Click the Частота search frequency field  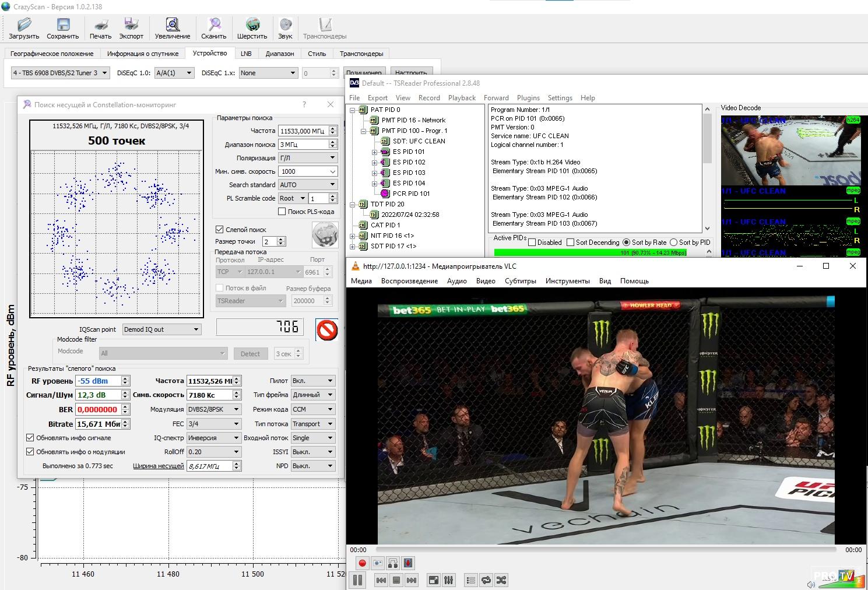(303, 131)
